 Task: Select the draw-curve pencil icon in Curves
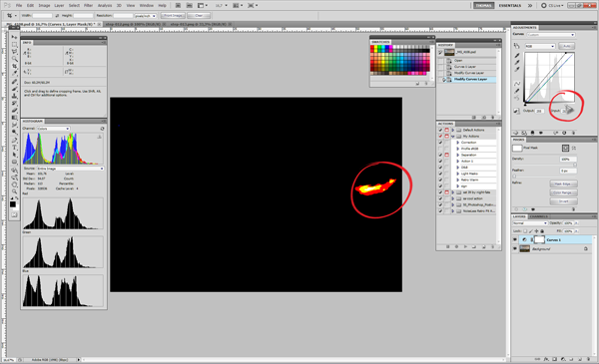[516, 91]
